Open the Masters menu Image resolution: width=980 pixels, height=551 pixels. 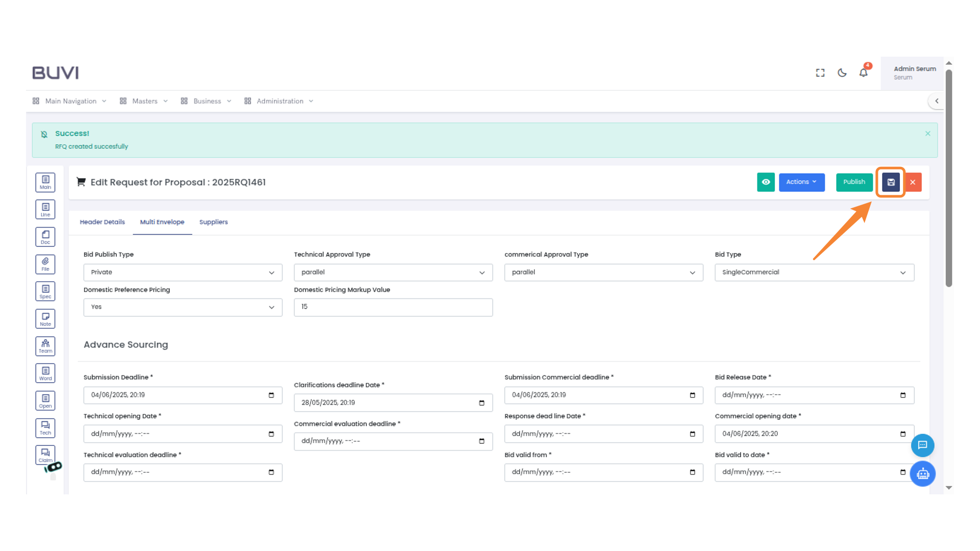click(144, 101)
